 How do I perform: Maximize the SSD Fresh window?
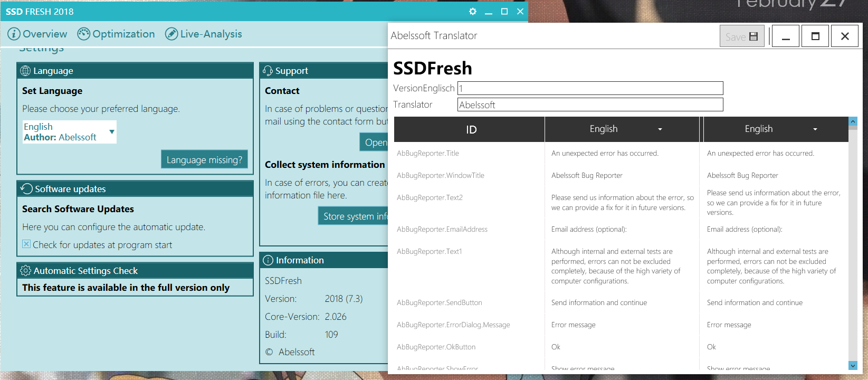(504, 12)
